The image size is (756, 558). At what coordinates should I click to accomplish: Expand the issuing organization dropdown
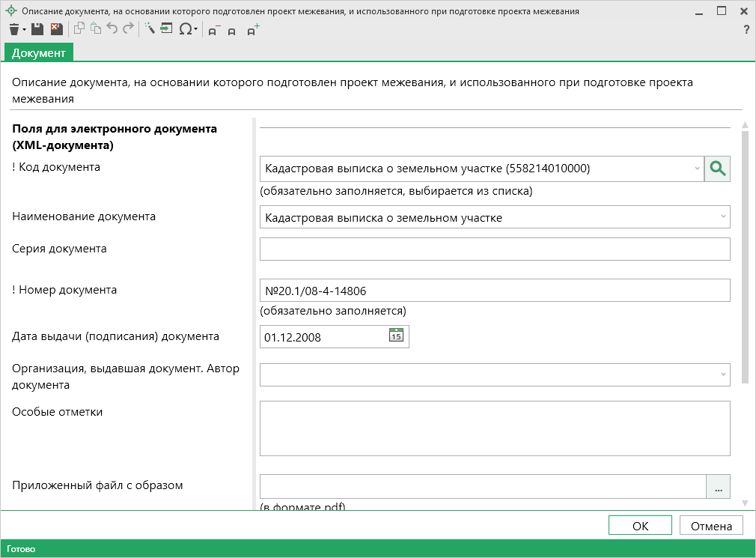pos(723,374)
